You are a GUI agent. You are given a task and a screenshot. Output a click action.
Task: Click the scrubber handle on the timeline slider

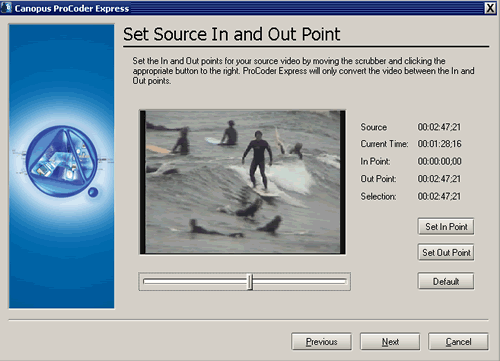pyautogui.click(x=250, y=282)
